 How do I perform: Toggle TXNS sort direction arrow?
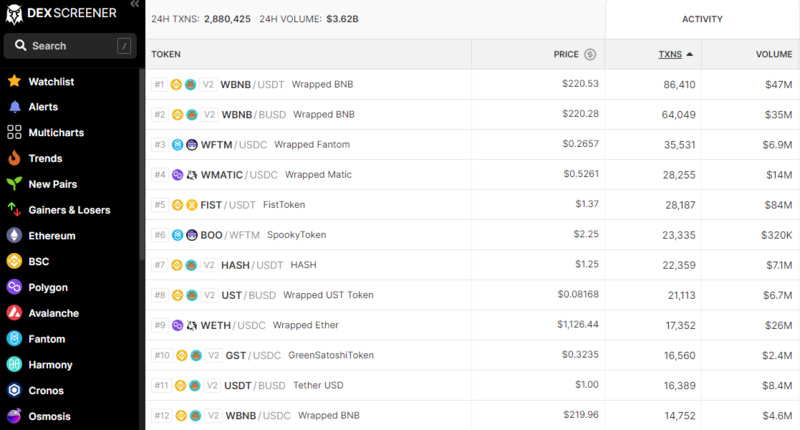tap(690, 54)
